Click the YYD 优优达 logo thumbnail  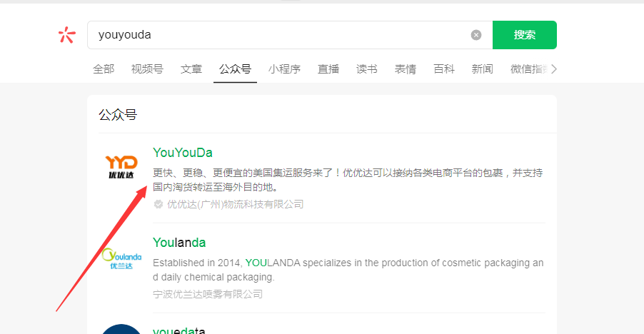tap(121, 166)
